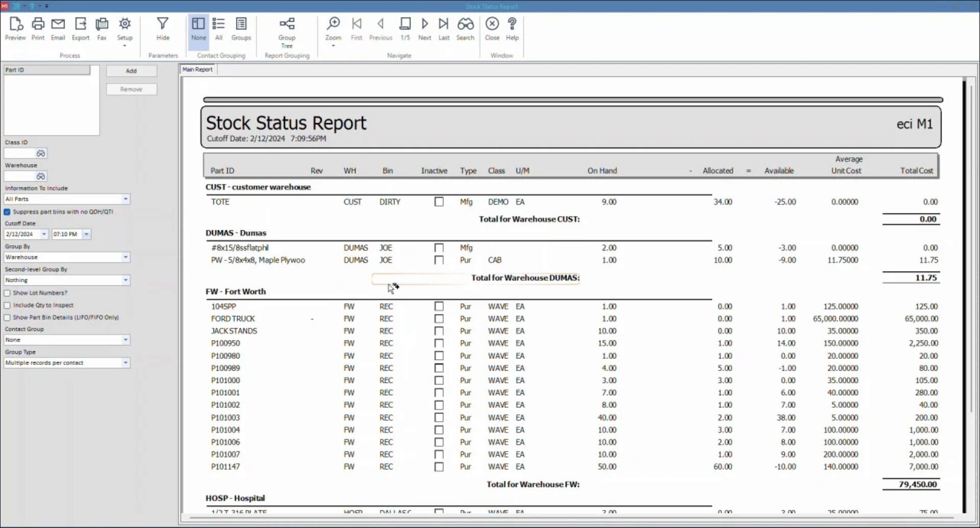
Task: Uncheck Suppress part bins with no QOH/QTI
Action: point(8,212)
